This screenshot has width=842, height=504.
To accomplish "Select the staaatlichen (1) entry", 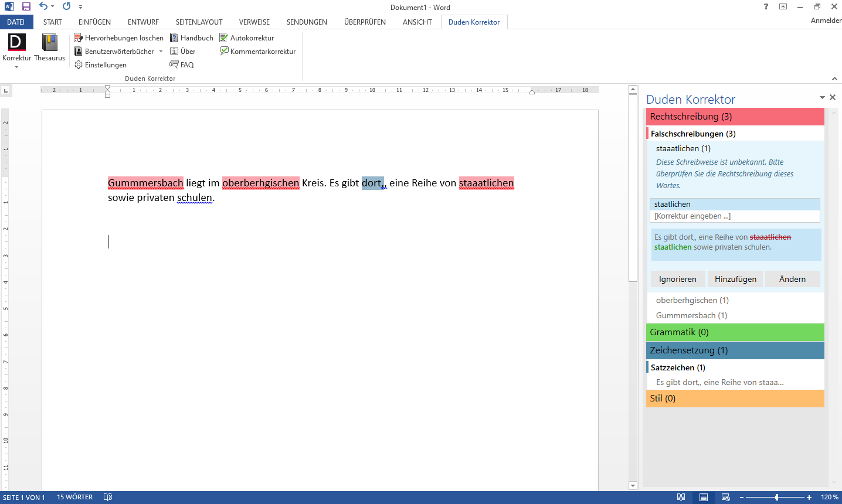I will click(683, 148).
